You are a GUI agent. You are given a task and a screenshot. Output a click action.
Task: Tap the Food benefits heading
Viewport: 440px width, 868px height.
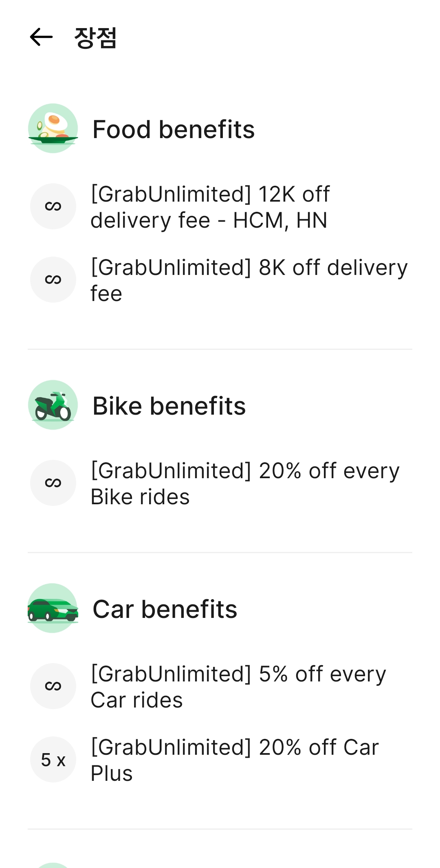pyautogui.click(x=174, y=130)
